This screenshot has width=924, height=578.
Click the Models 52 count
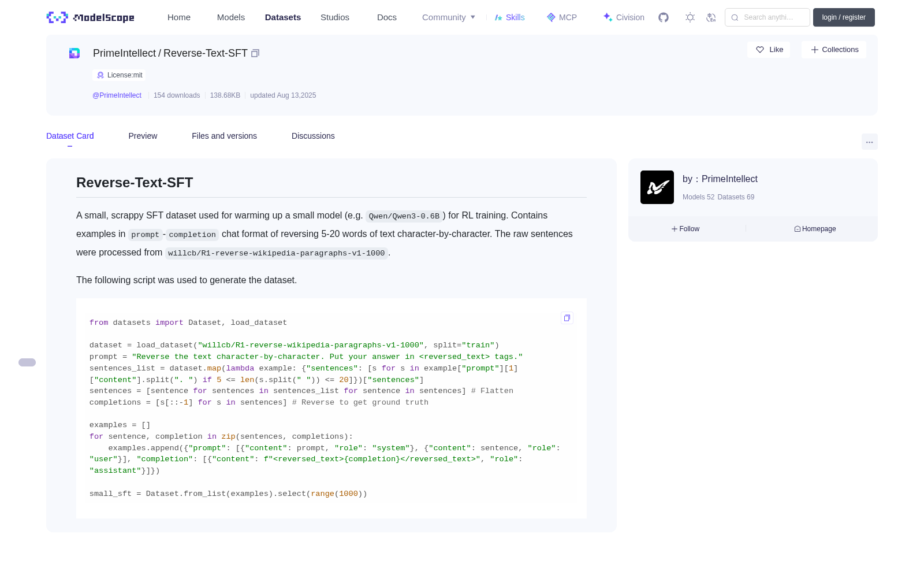point(698,197)
